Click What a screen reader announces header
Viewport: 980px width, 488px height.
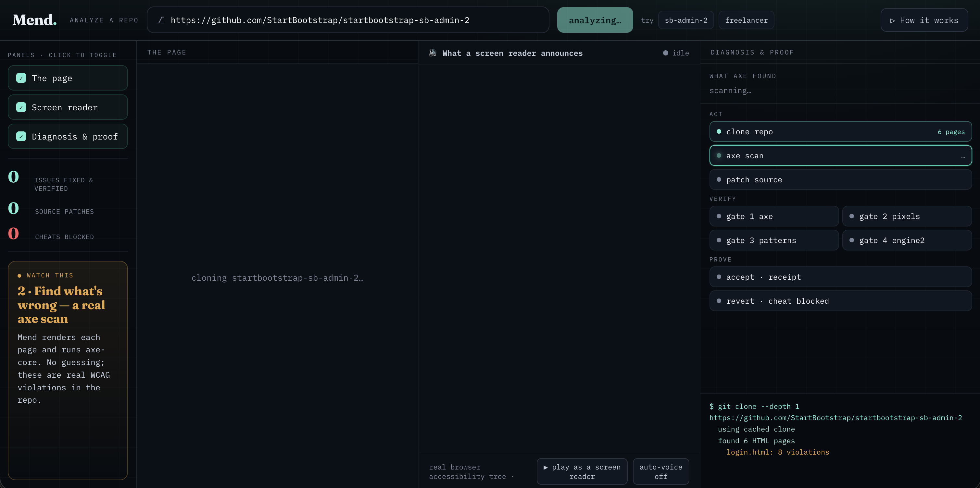click(x=512, y=53)
